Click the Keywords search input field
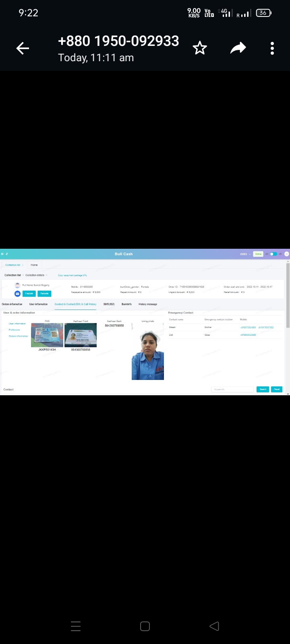The image size is (290, 644). tap(232, 389)
